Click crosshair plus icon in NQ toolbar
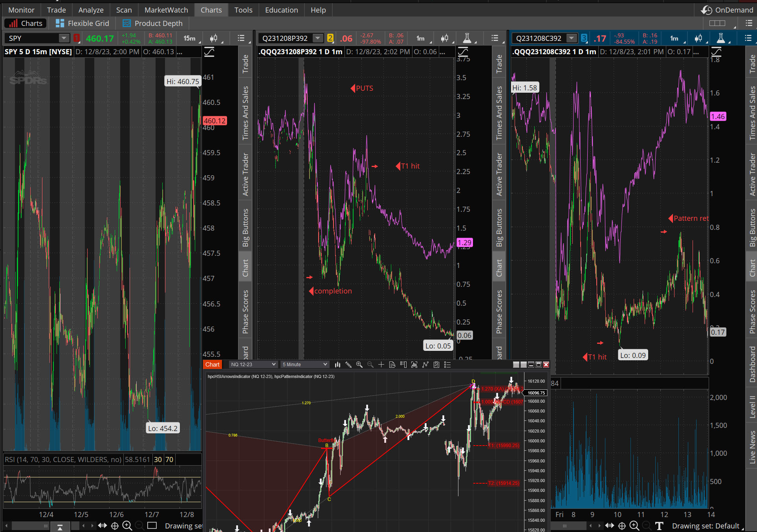757x532 pixels. tap(381, 365)
